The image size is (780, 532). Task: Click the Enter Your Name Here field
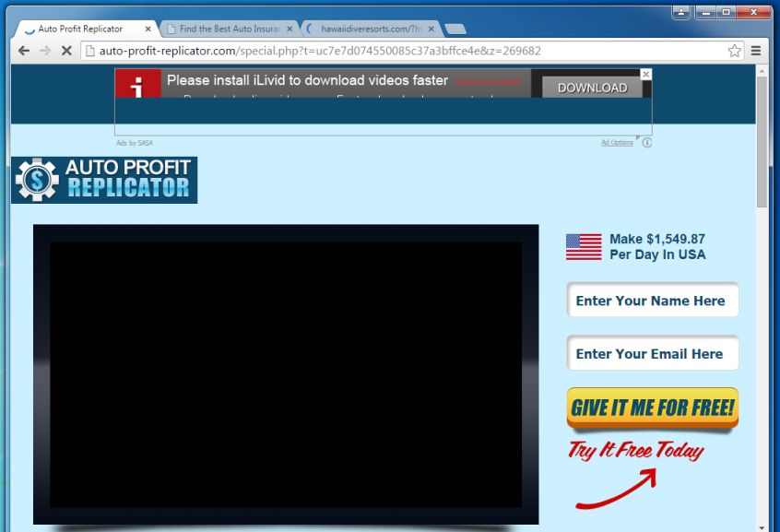pyautogui.click(x=652, y=300)
